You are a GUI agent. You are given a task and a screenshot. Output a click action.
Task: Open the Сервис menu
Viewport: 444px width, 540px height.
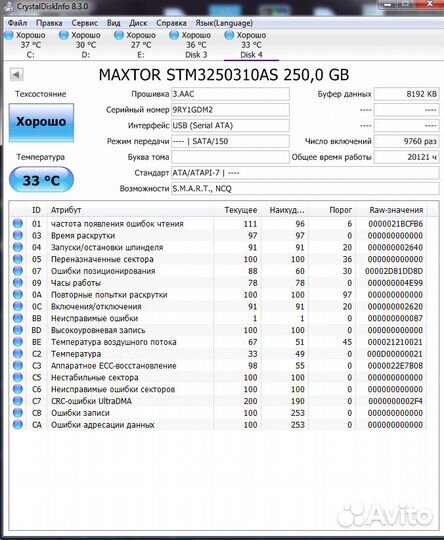point(85,23)
